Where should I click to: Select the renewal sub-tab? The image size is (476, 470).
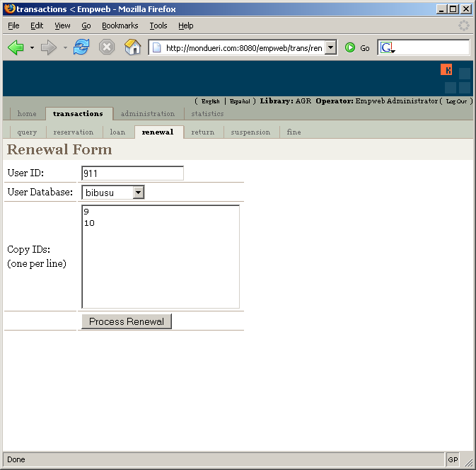pyautogui.click(x=158, y=132)
